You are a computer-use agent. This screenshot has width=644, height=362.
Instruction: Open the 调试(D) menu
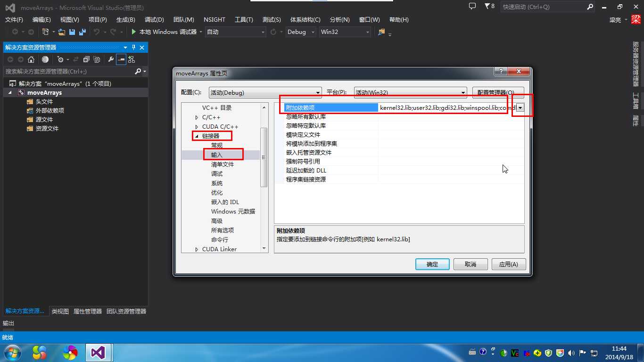[x=154, y=20]
